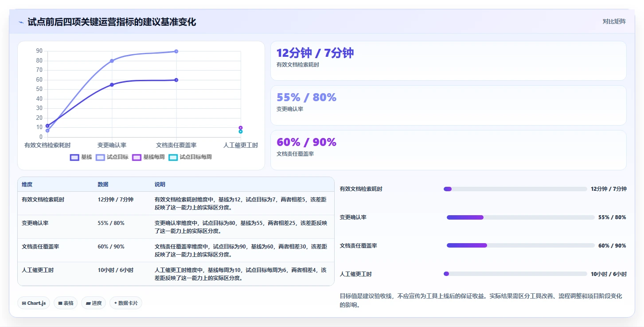
Task: Click table cell 55% / 80%
Action: [111, 223]
